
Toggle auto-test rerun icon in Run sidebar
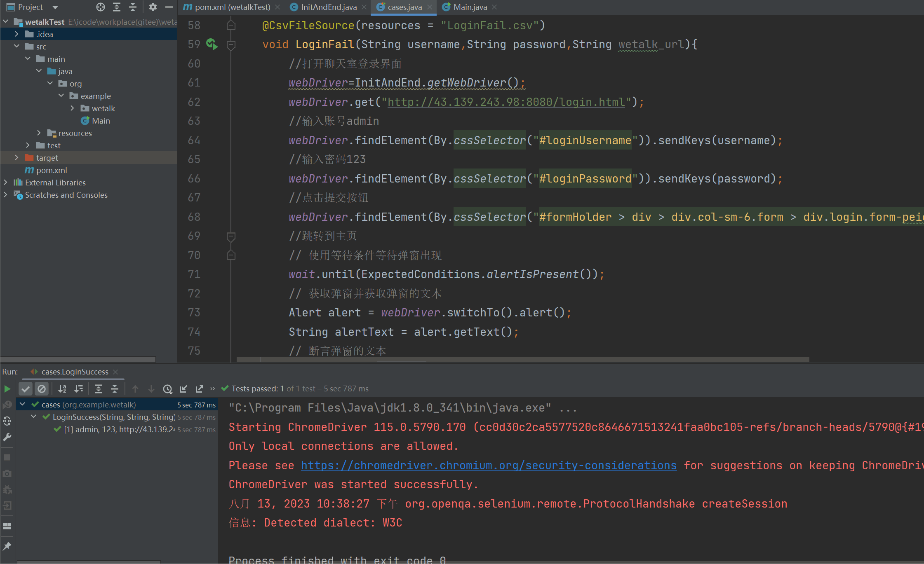pyautogui.click(x=7, y=421)
